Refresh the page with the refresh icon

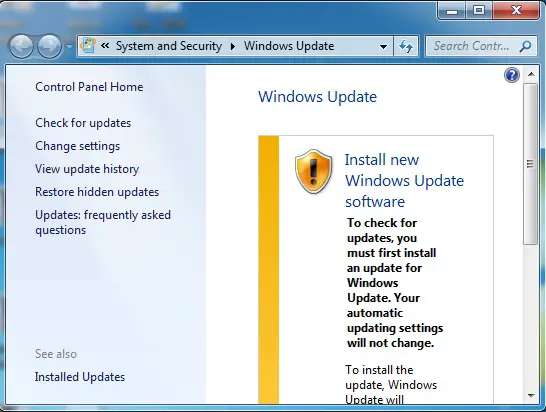click(x=406, y=46)
